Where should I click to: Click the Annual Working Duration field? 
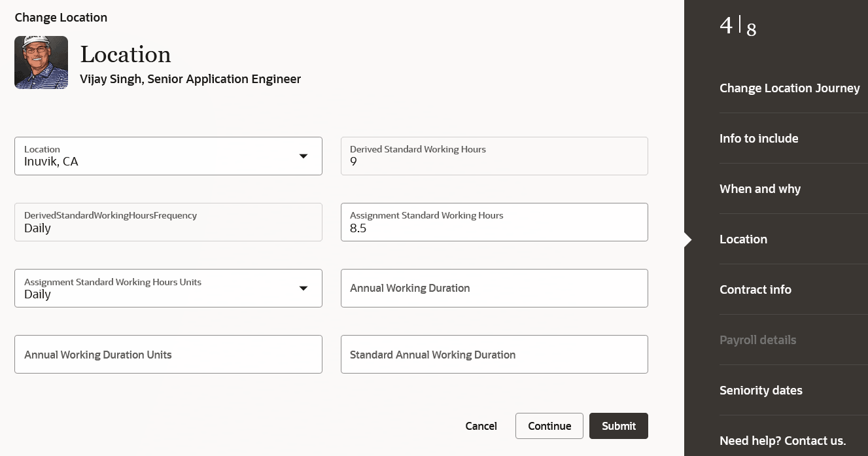[494, 288]
